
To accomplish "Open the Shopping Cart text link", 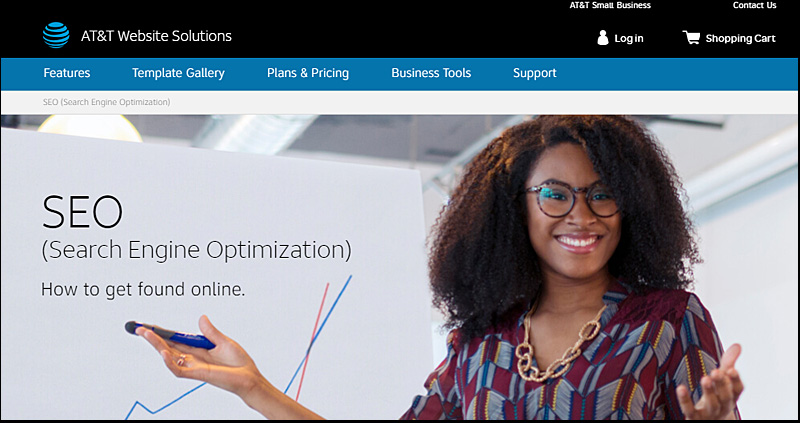I will tap(740, 38).
